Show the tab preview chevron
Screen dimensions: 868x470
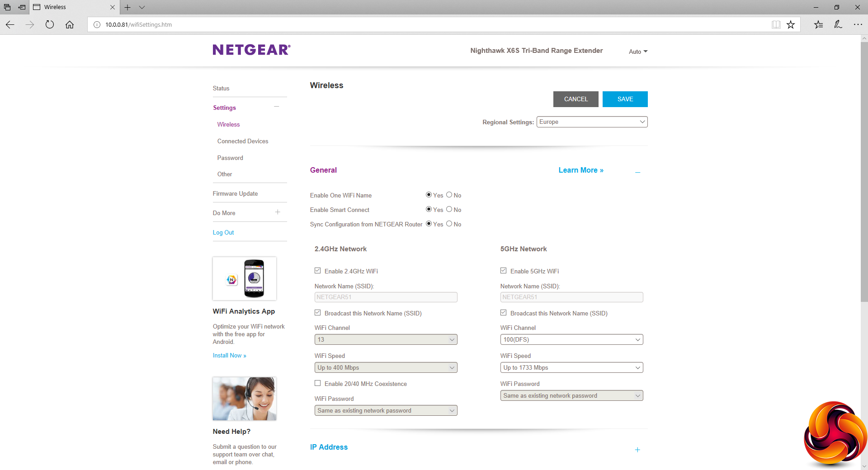(142, 7)
